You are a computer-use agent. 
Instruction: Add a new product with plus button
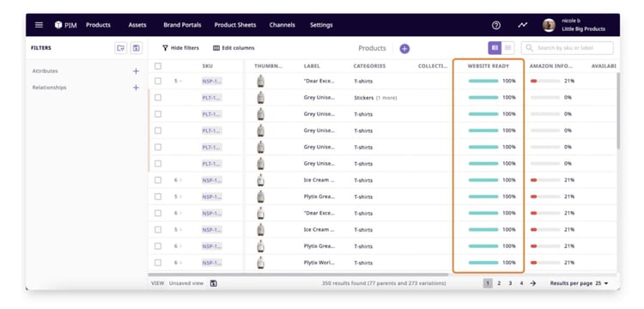pos(404,49)
